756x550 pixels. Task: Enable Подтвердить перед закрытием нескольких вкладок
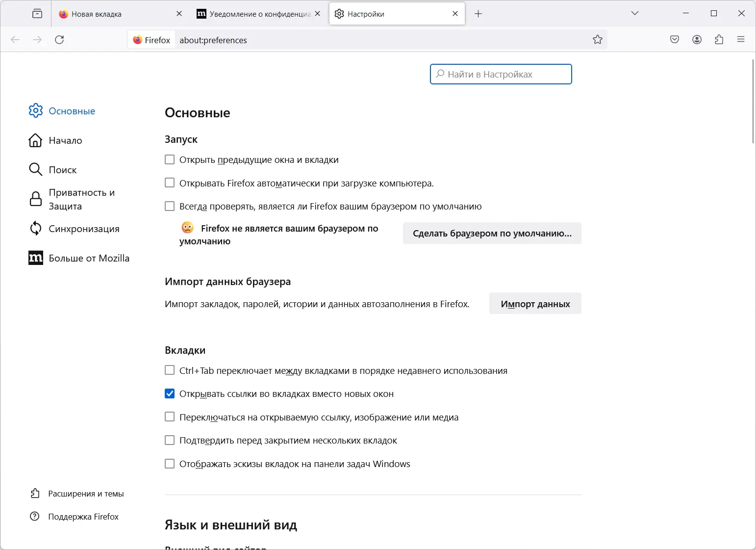point(170,440)
